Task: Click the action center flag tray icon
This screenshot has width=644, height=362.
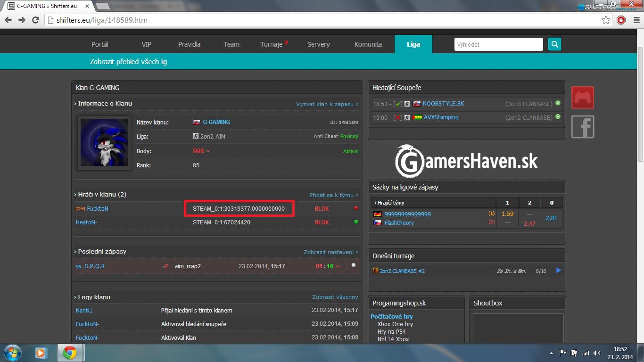Action: (x=563, y=353)
